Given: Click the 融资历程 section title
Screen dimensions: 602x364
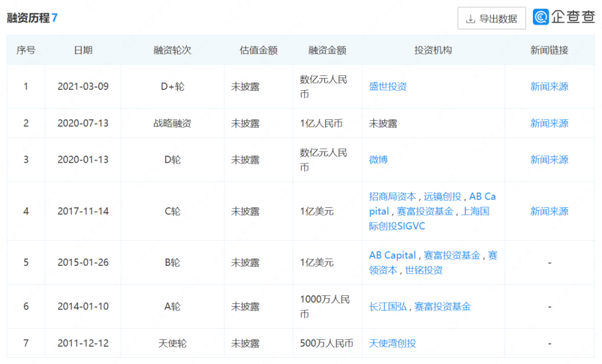Looking at the screenshot, I should coord(28,18).
